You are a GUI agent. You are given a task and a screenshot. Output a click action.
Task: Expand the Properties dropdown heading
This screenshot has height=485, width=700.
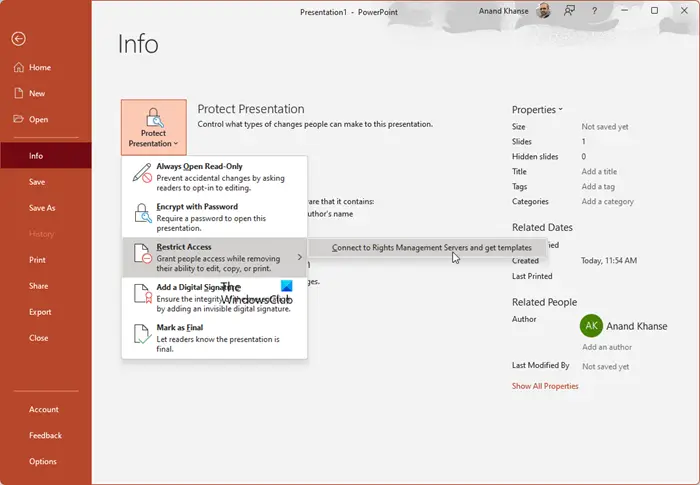tap(537, 110)
